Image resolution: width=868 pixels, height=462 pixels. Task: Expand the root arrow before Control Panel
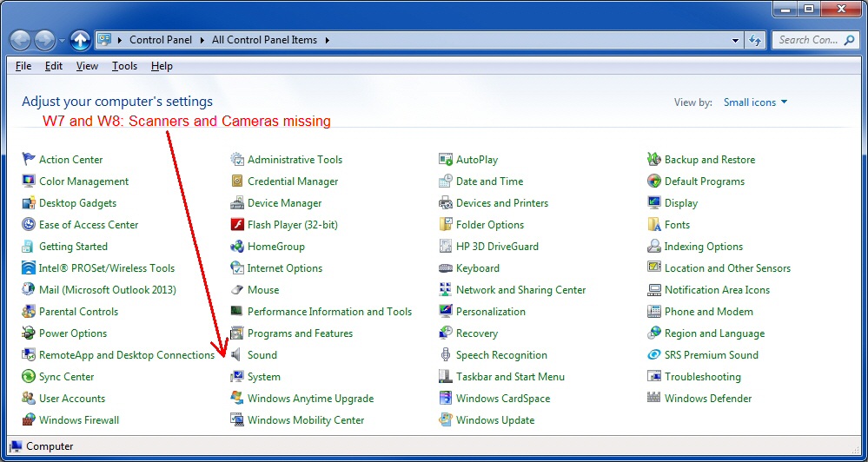120,41
